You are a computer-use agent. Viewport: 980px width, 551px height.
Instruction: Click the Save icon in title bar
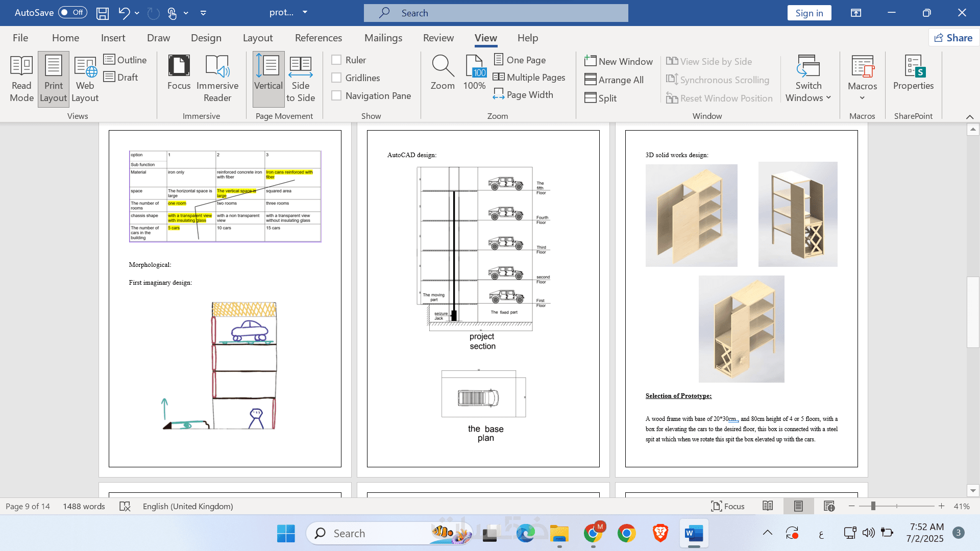tap(103, 13)
